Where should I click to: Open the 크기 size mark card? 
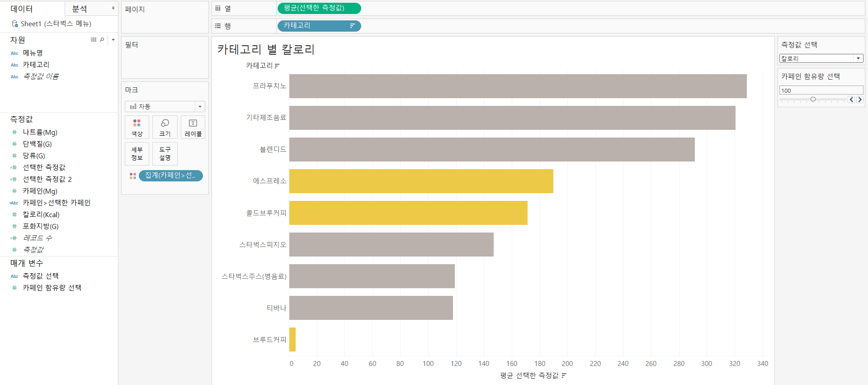pyautogui.click(x=165, y=127)
